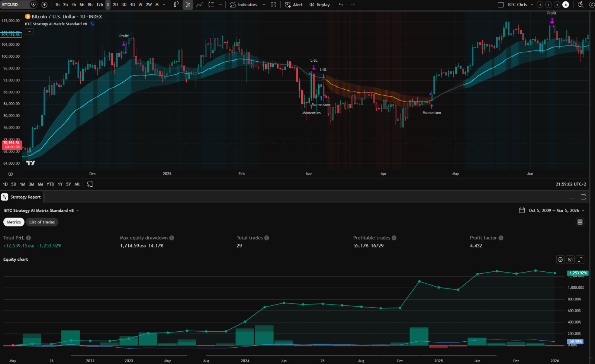Click the redo arrow
The width and height of the screenshot is (595, 364).
click(353, 5)
